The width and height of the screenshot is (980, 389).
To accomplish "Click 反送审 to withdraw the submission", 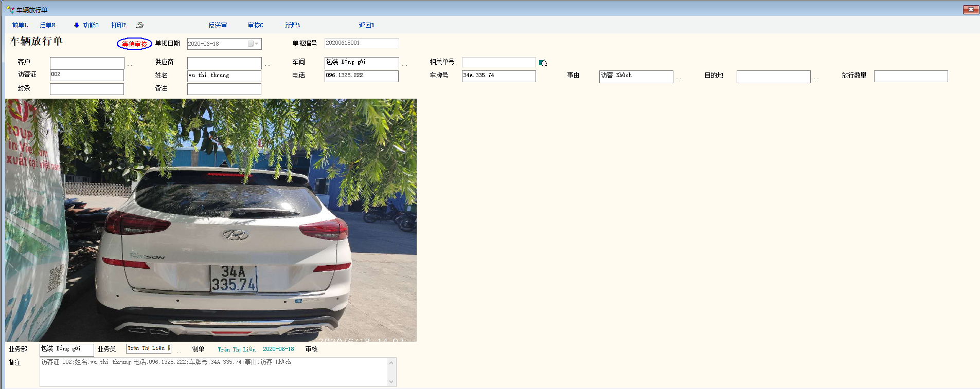I will 218,25.
